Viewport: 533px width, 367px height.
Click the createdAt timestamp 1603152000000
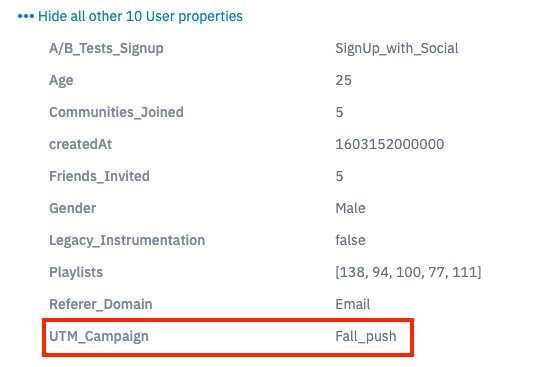390,144
